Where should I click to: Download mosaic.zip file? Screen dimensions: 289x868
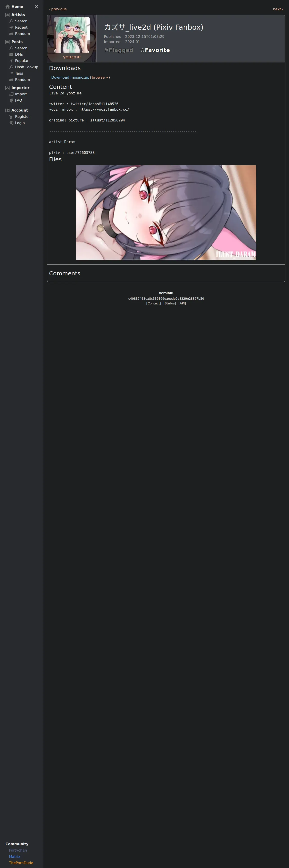(70, 78)
